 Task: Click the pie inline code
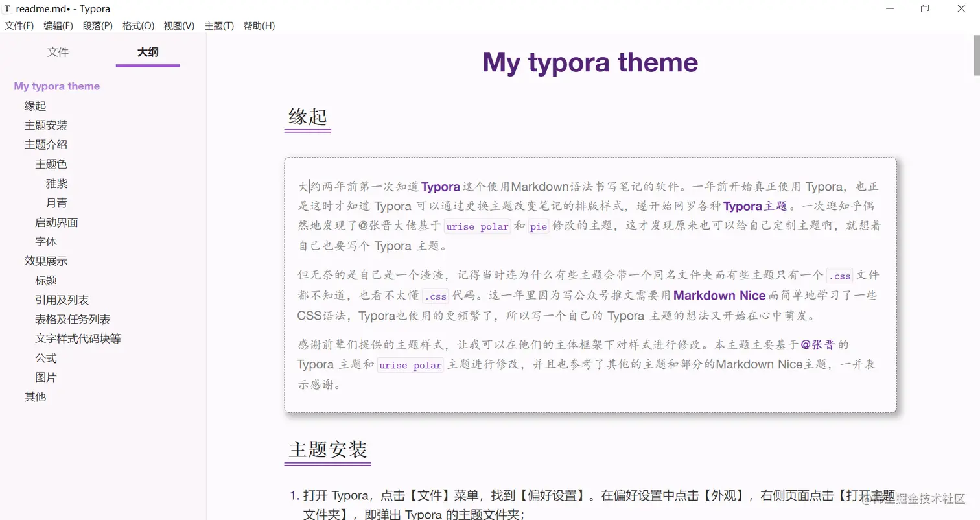(539, 227)
